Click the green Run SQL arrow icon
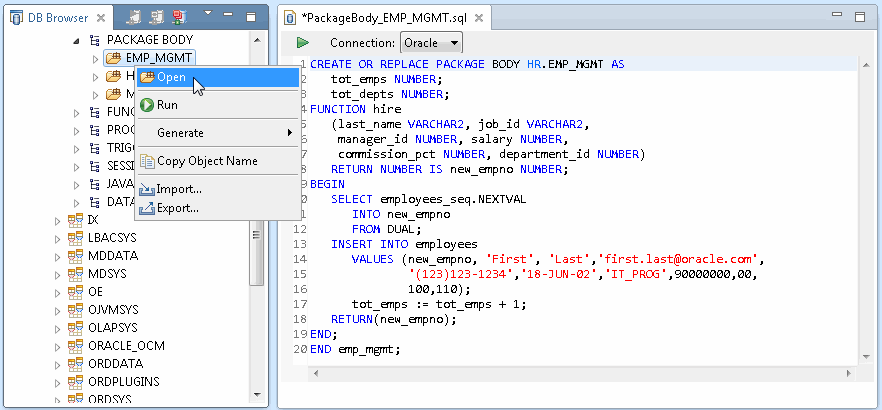Viewport: 882px width, 410px height. [303, 43]
